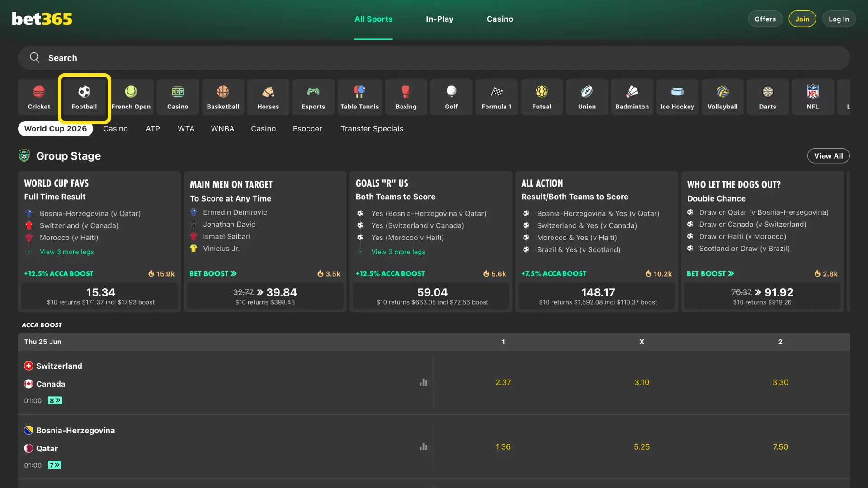Click the Join button

(x=802, y=19)
